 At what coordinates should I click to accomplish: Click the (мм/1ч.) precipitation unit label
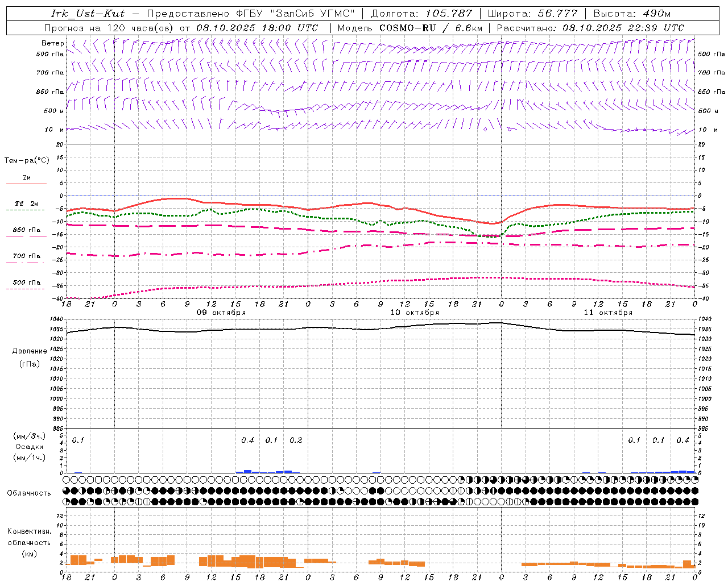pos(30,458)
